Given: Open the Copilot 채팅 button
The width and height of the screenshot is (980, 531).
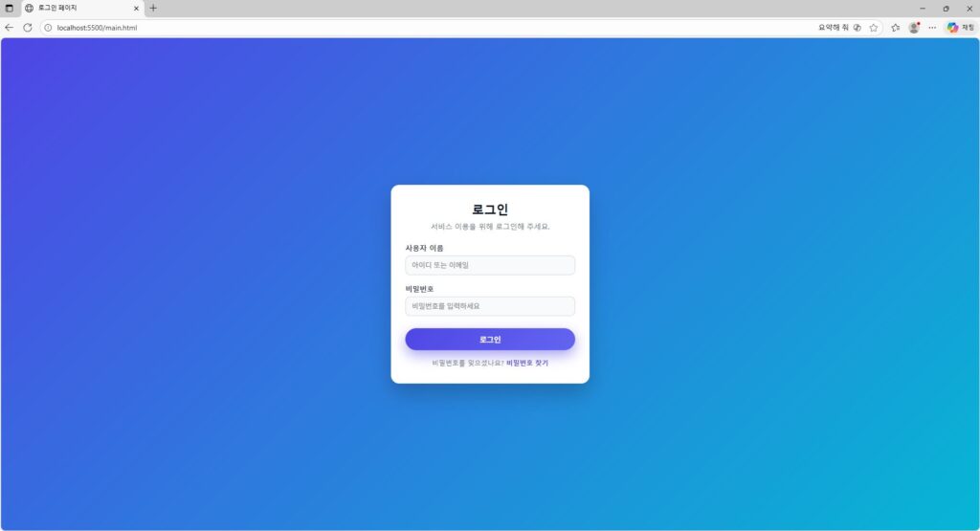Looking at the screenshot, I should pyautogui.click(x=961, y=28).
